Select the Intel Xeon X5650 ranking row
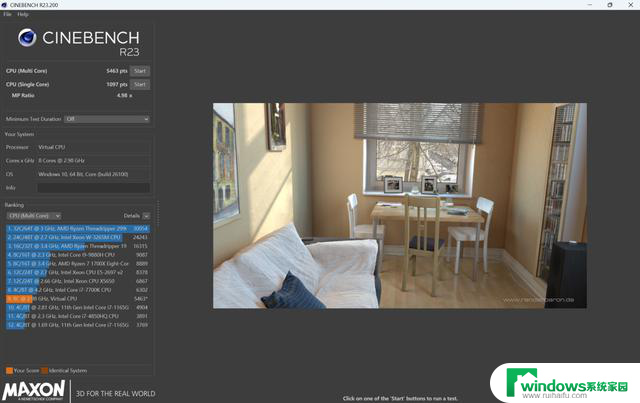The width and height of the screenshot is (640, 403). 78,281
